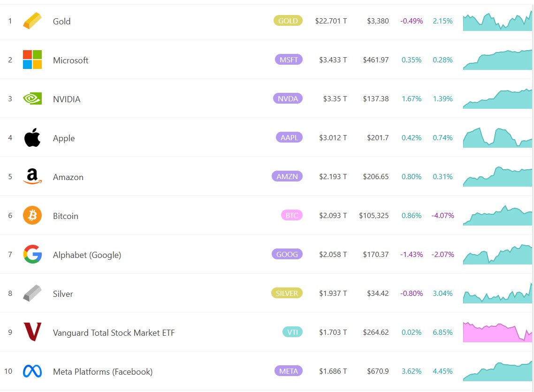Click the Apple logo icon

[x=32, y=138]
